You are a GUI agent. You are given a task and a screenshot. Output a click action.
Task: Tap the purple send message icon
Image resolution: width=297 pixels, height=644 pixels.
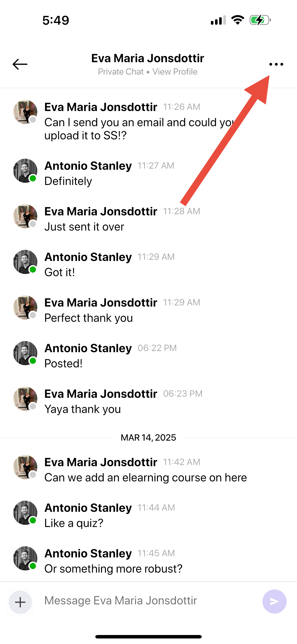[x=274, y=601]
